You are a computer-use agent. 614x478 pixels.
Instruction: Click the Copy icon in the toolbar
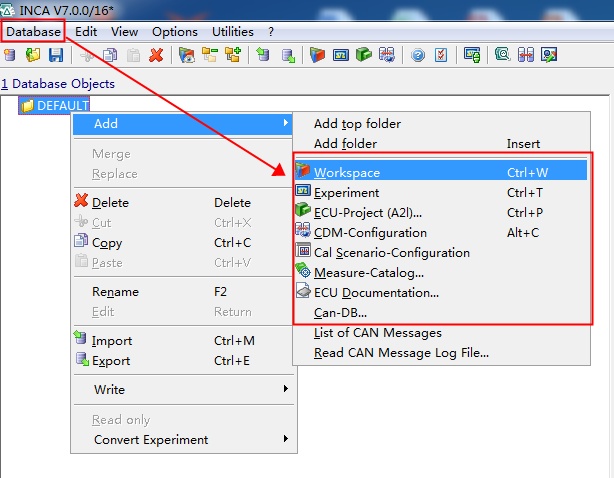110,55
